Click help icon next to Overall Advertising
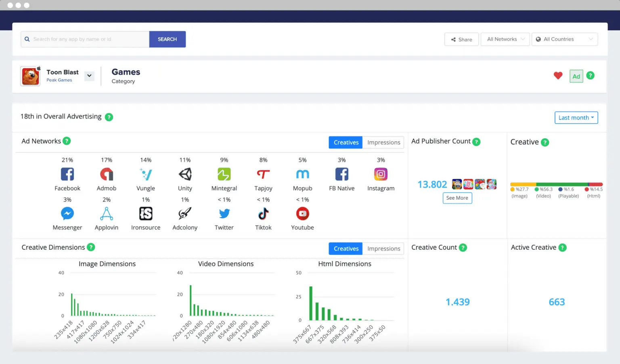The width and height of the screenshot is (620, 364). [109, 117]
